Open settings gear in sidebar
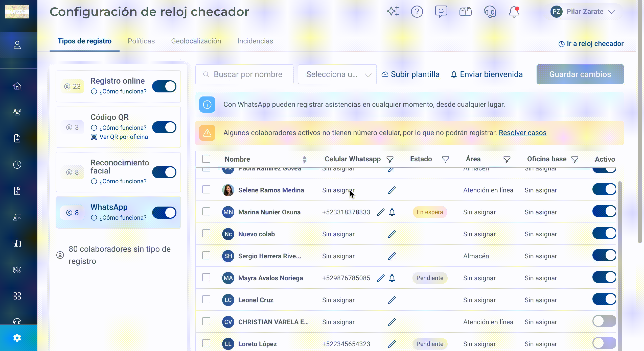The height and width of the screenshot is (351, 644). point(17,338)
